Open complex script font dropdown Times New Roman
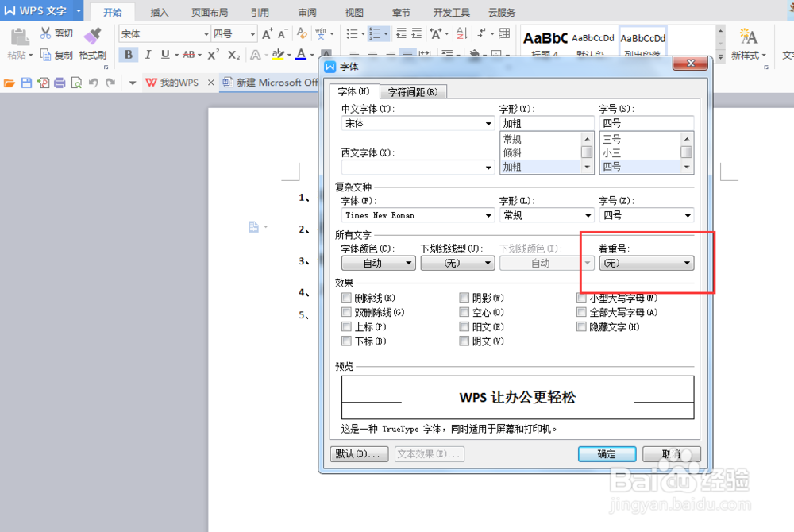Image resolution: width=794 pixels, height=532 pixels. point(418,215)
